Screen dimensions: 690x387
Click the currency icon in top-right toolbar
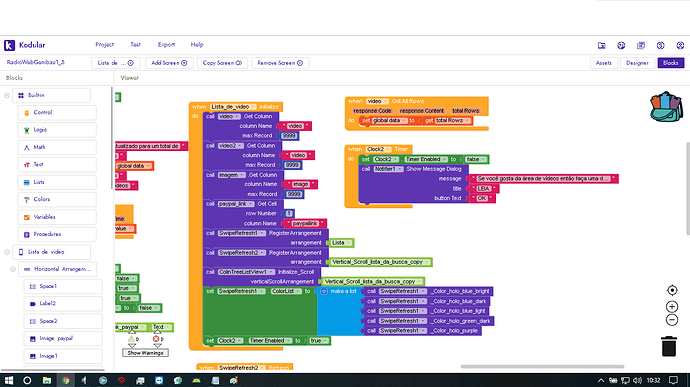click(x=661, y=45)
